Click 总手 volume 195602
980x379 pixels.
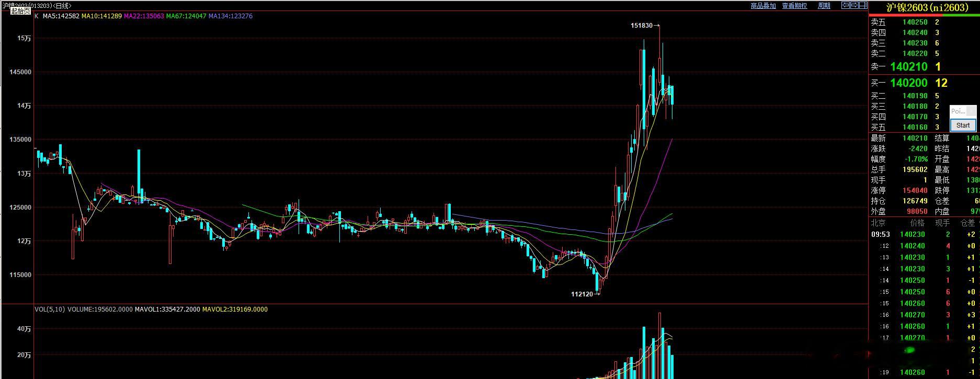(x=915, y=170)
